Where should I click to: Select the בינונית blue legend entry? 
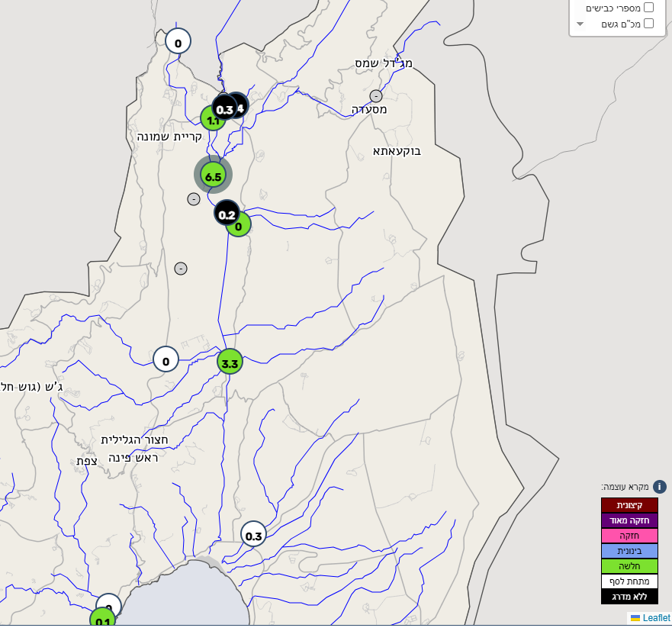click(x=629, y=551)
